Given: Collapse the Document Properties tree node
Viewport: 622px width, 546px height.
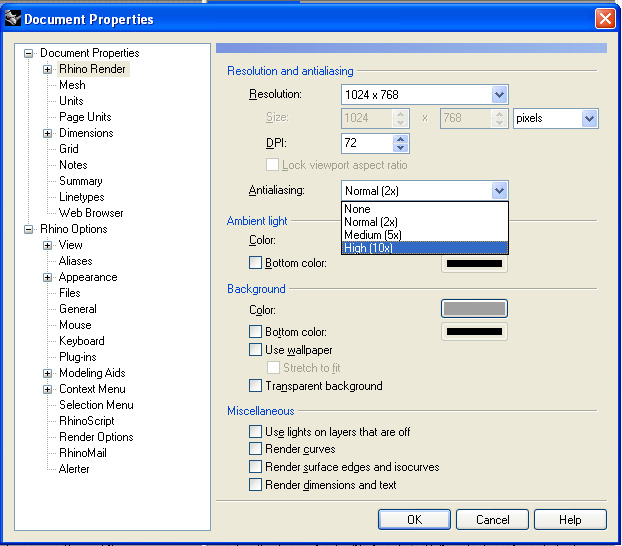Looking at the screenshot, I should [29, 53].
